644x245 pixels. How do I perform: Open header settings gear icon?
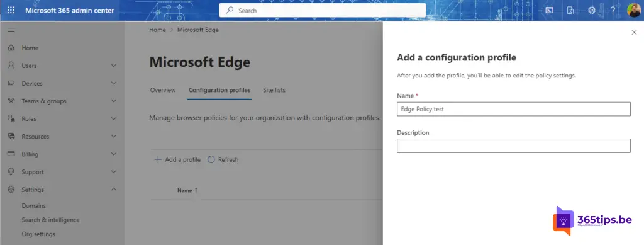click(x=591, y=10)
